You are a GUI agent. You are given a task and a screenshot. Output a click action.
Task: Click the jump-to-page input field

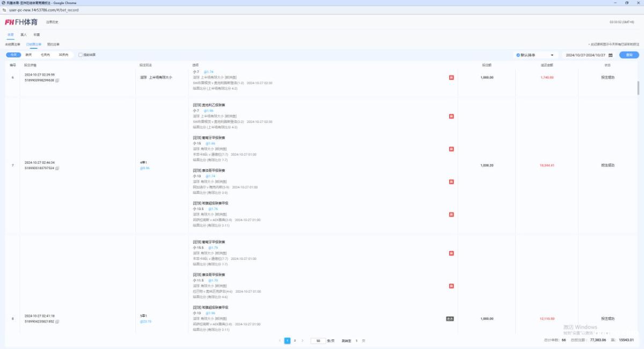point(356,340)
